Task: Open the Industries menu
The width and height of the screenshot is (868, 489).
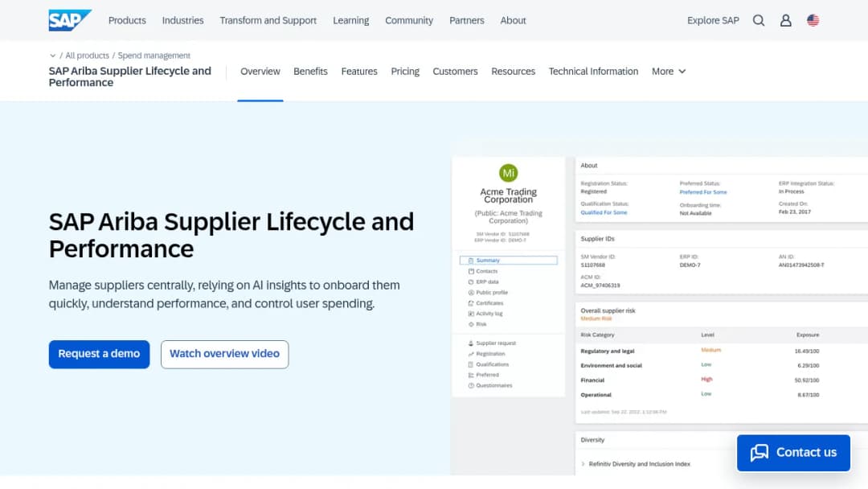Action: [182, 20]
